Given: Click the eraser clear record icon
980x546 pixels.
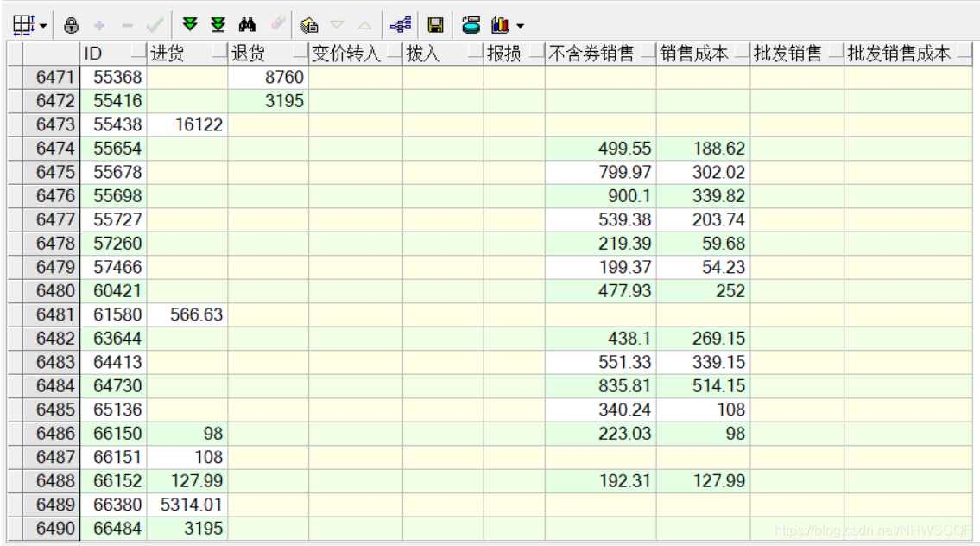Looking at the screenshot, I should tap(278, 24).
